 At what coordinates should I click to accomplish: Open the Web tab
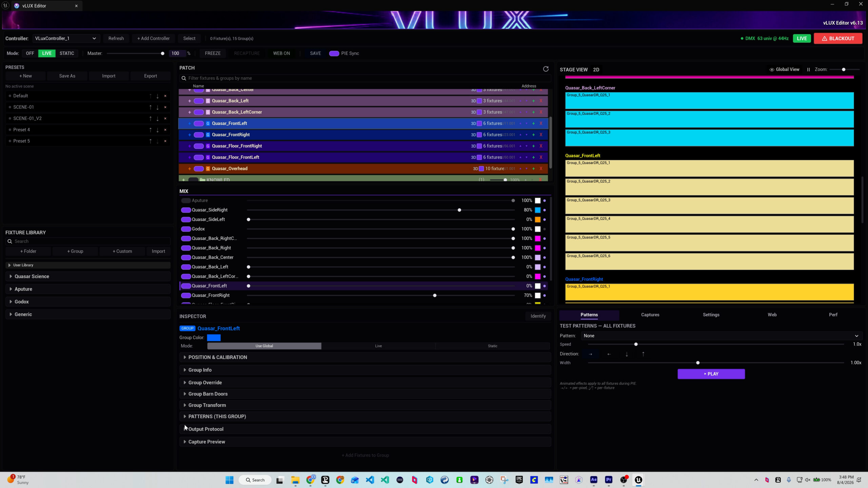point(772,315)
